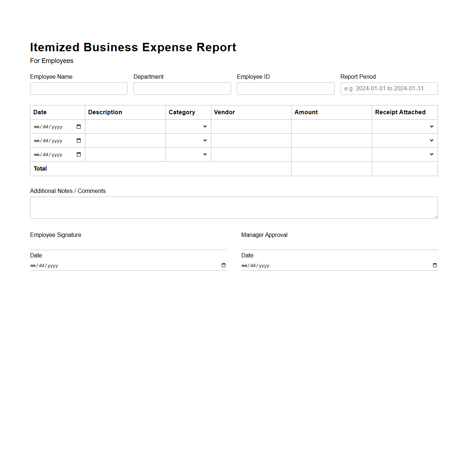The height and width of the screenshot is (476, 468).
Task: Focus the Additional Notes comments box
Action: click(x=234, y=207)
